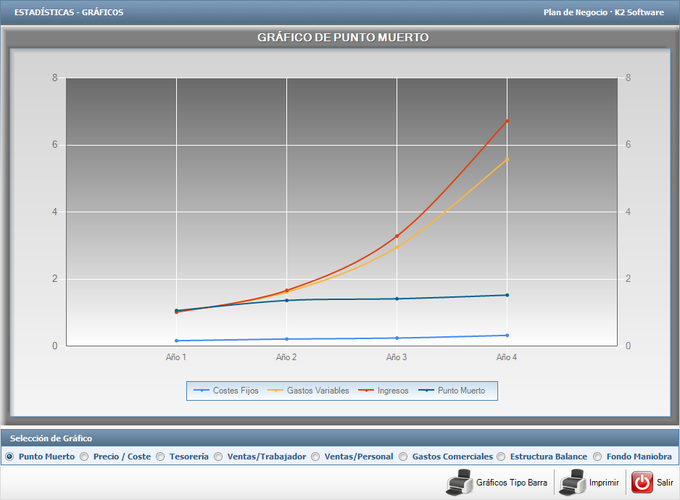Click the Costes Fijos data point at Año 4

[x=507, y=335]
